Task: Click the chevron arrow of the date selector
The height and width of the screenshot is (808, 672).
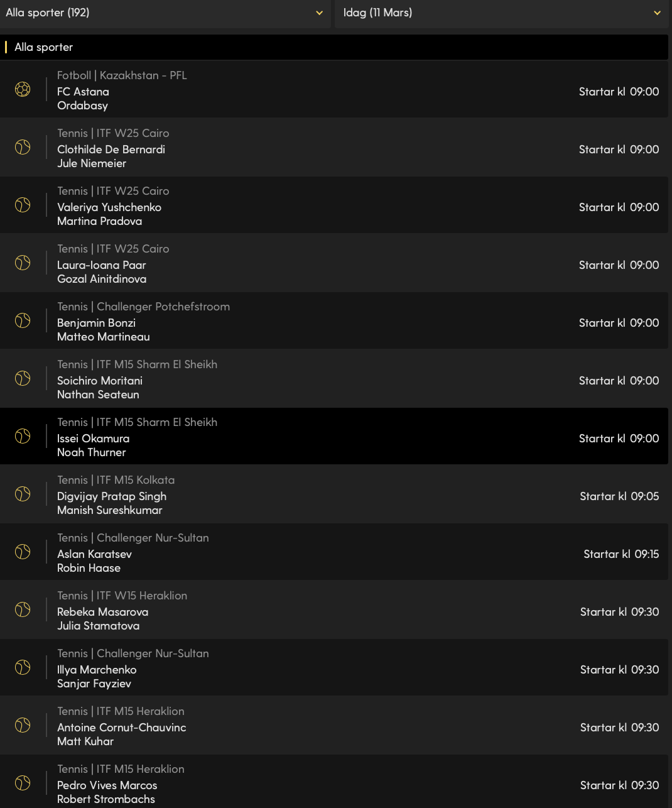Action: pyautogui.click(x=657, y=13)
